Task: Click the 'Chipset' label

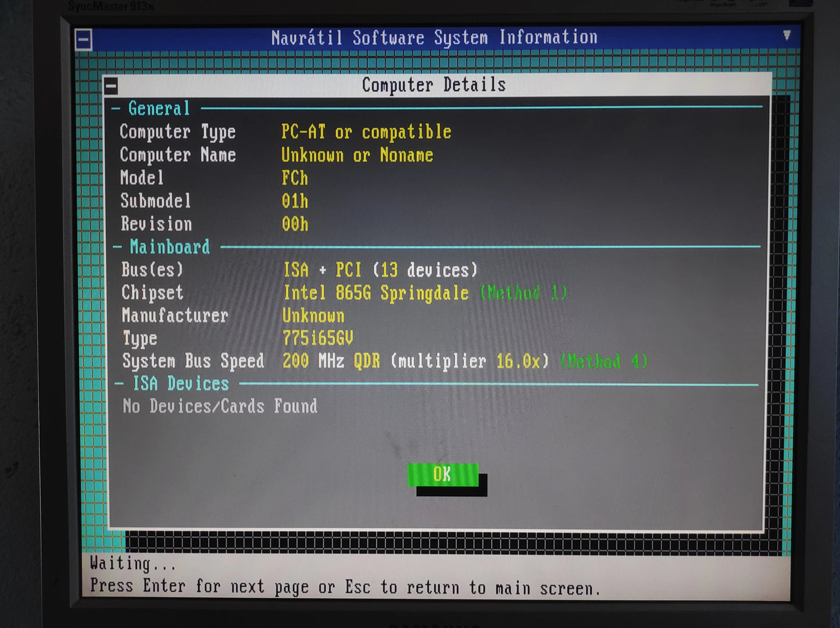Action: (152, 293)
